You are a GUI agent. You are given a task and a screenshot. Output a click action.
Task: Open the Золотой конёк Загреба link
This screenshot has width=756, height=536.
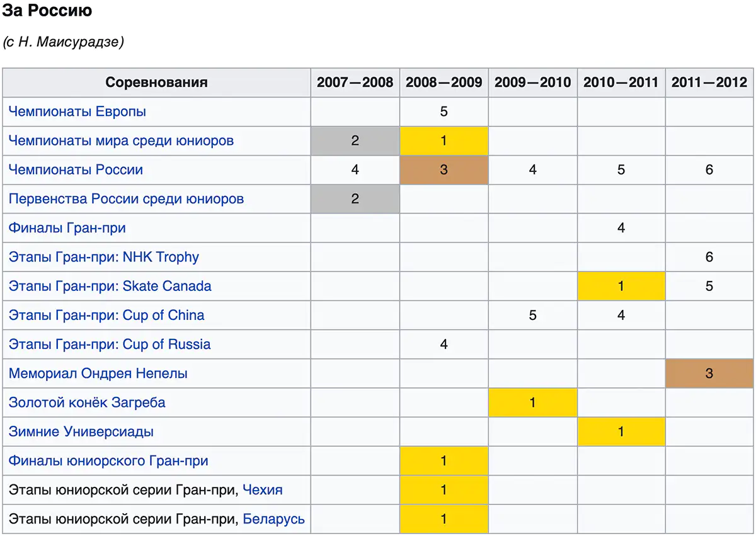click(x=87, y=402)
